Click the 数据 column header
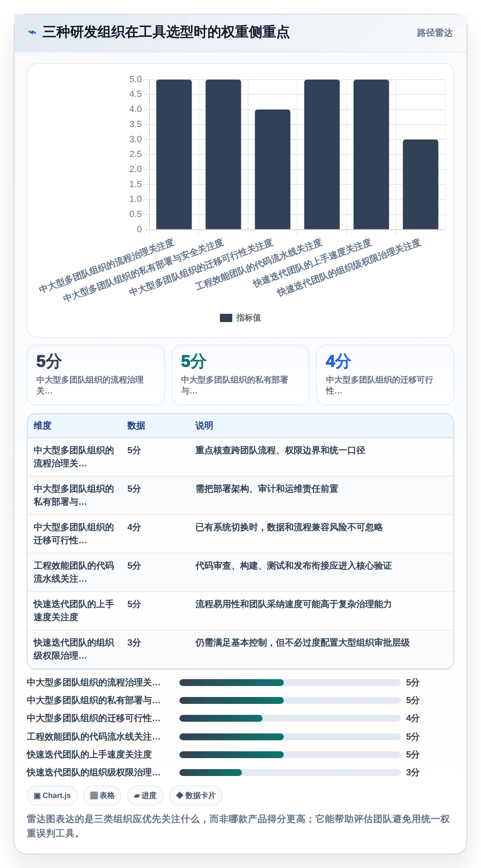Screen dimensions: 481x868 click(x=136, y=426)
